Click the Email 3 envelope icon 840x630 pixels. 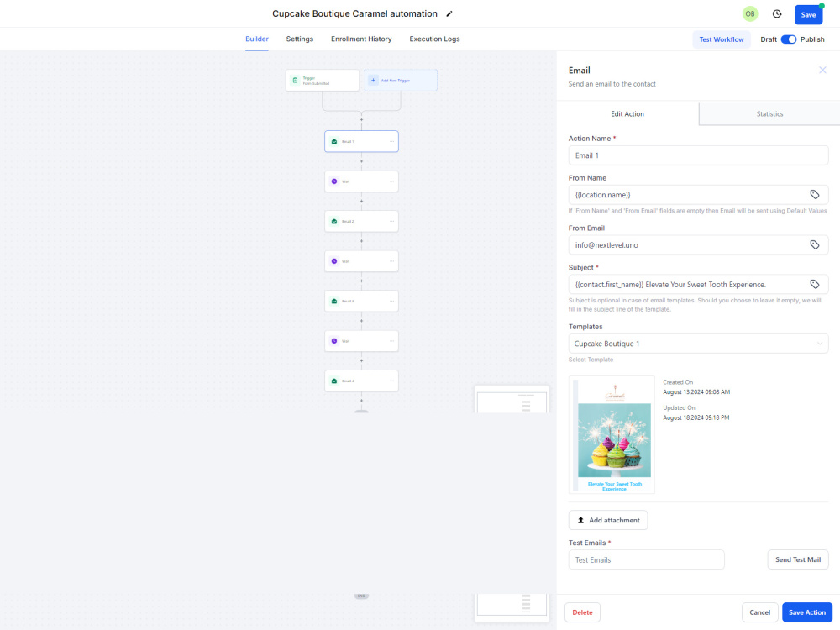(x=334, y=301)
